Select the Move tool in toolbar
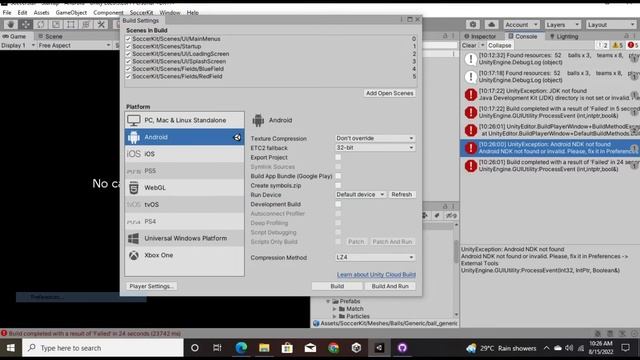 26,24
